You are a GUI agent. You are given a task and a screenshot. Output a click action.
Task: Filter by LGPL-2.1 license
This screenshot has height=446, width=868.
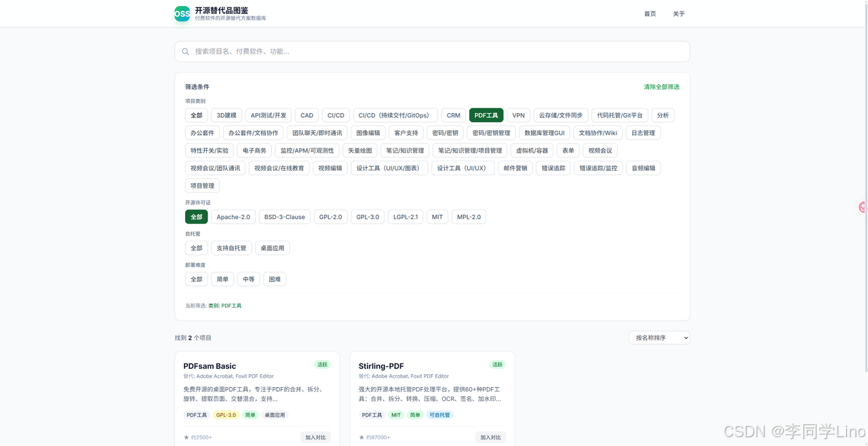coord(406,217)
